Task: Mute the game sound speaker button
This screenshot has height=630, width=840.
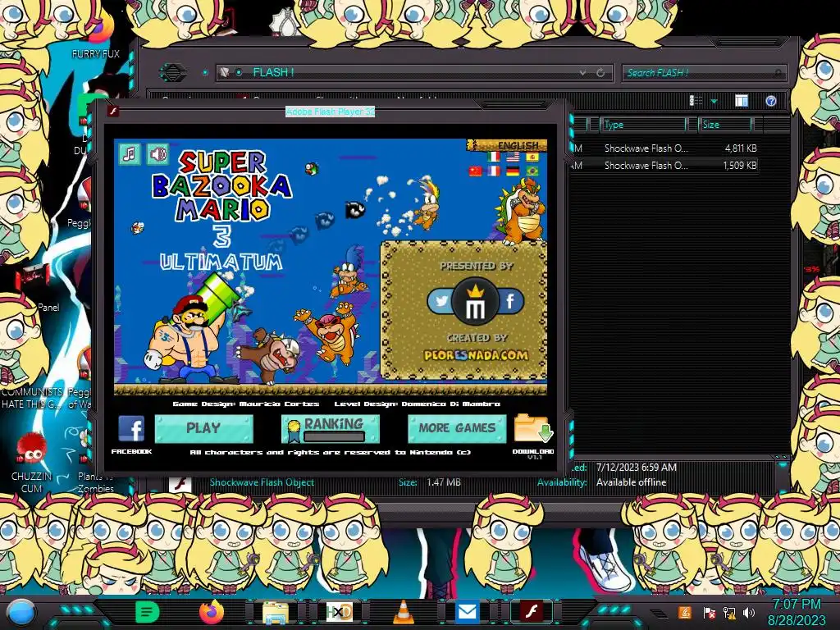Action: [x=157, y=154]
